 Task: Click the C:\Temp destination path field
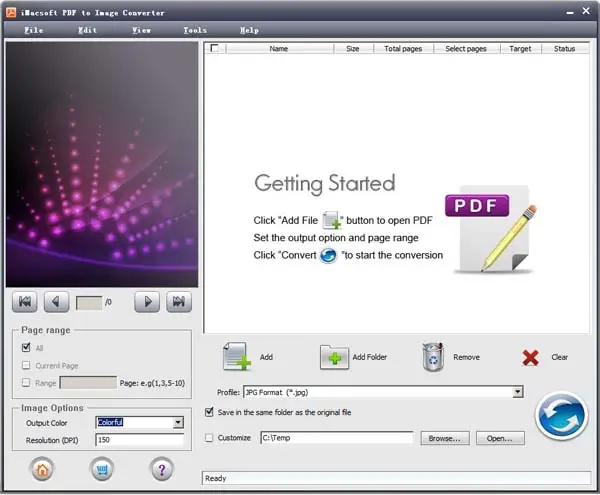point(337,438)
